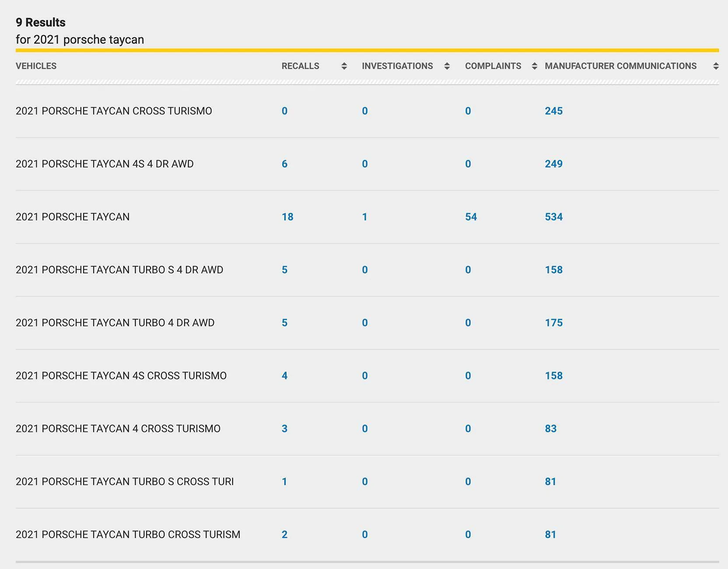
Task: Click the sort arrows beside the Complaints header
Action: click(x=534, y=66)
